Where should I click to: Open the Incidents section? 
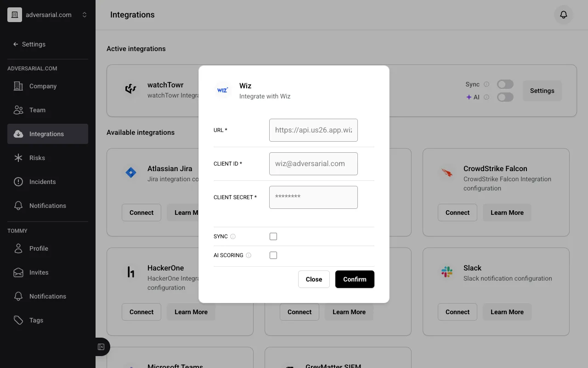pos(48,182)
